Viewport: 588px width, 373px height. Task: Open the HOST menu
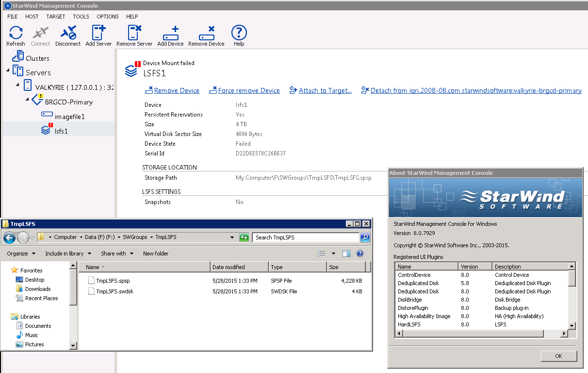[x=32, y=17]
